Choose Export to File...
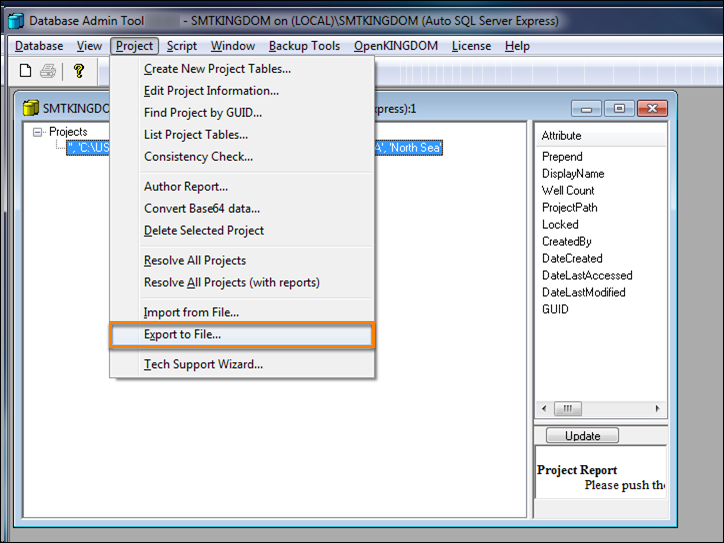Viewport: 724px width, 543px height. click(x=242, y=335)
